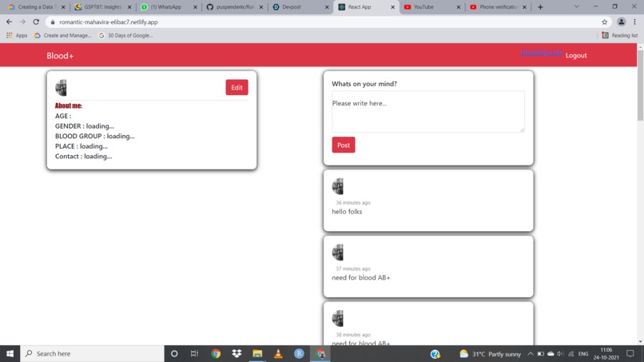Open File Explorer from the taskbar
The image size is (644, 362).
(x=257, y=353)
